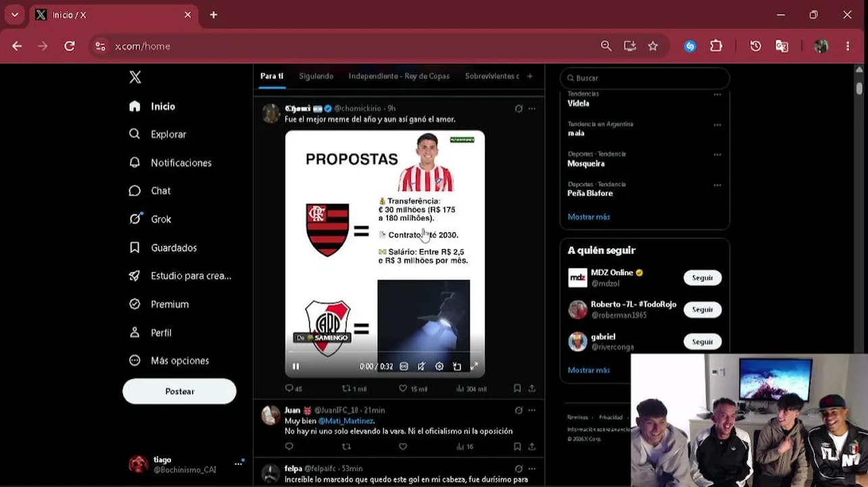This screenshot has height=487, width=868.
Task: Show more trends with Mostrar más
Action: click(589, 217)
